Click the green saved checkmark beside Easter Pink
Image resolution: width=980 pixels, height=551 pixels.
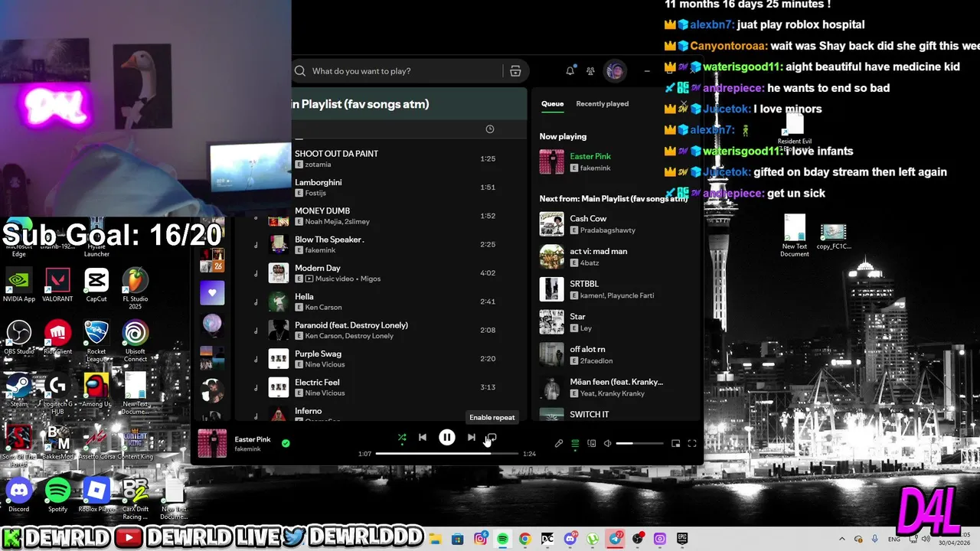point(286,443)
